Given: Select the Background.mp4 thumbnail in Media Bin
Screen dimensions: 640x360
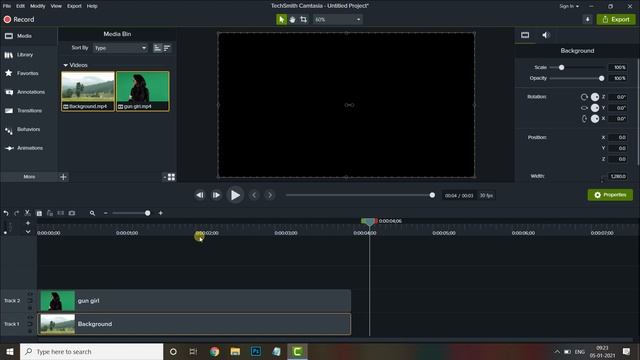Looking at the screenshot, I should coord(88,91).
